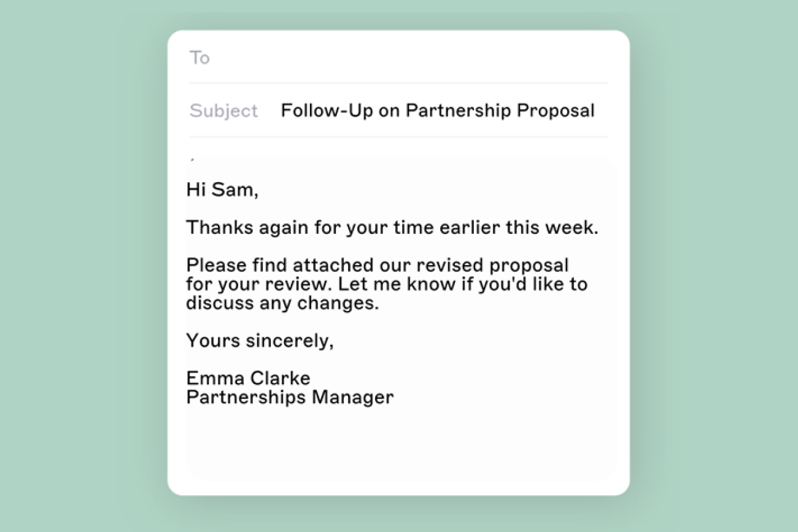Click the Subject label
This screenshot has height=532, width=798.
[223, 111]
